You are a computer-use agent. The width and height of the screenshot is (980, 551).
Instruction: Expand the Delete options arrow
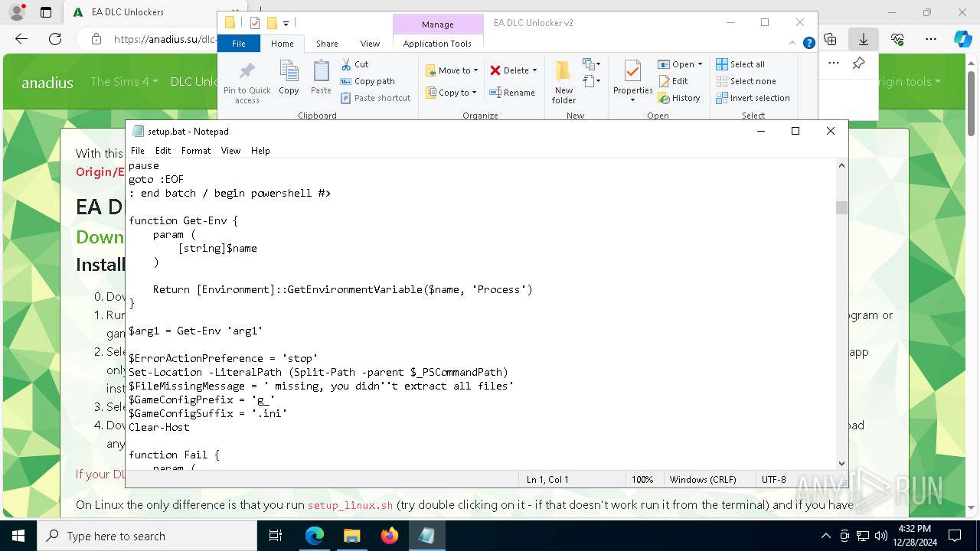tap(534, 70)
